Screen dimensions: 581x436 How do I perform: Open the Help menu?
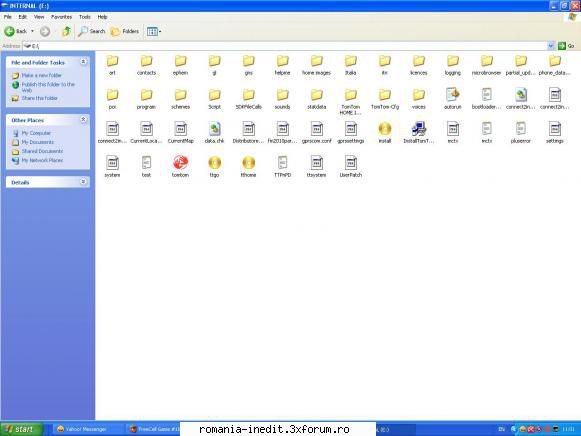[x=102, y=17]
